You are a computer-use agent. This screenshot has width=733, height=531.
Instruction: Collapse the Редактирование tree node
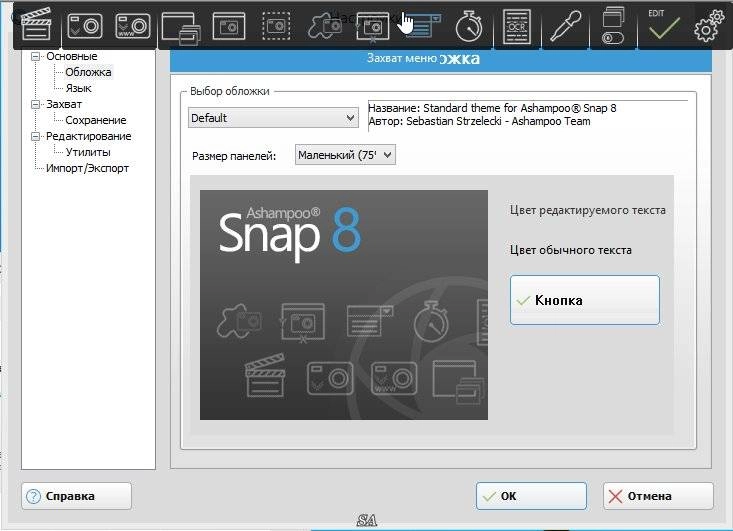tap(36, 136)
